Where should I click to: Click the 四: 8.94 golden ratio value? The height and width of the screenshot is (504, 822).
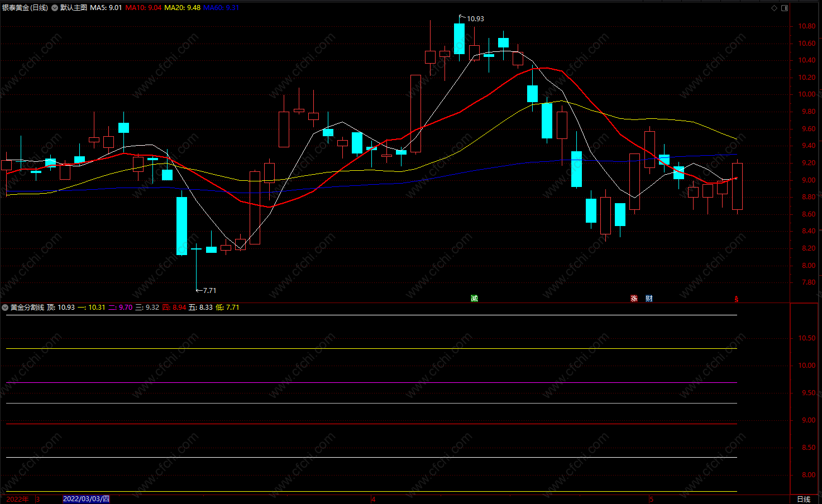click(174, 308)
